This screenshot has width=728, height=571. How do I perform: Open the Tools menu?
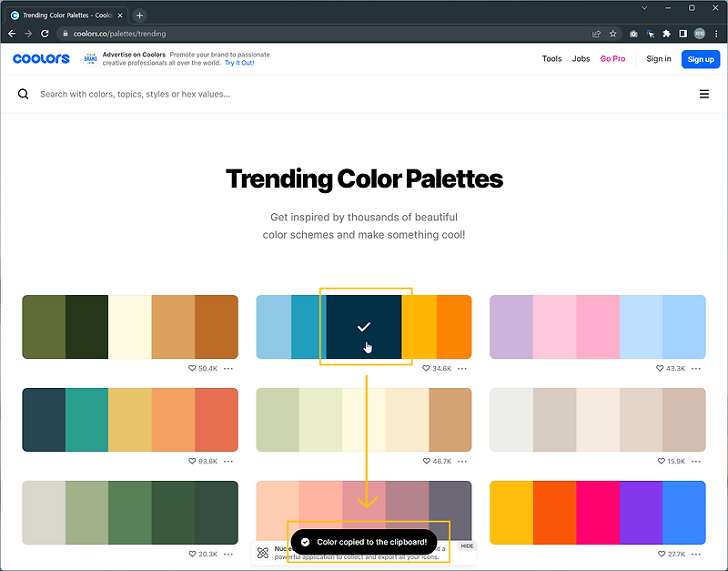(x=551, y=58)
